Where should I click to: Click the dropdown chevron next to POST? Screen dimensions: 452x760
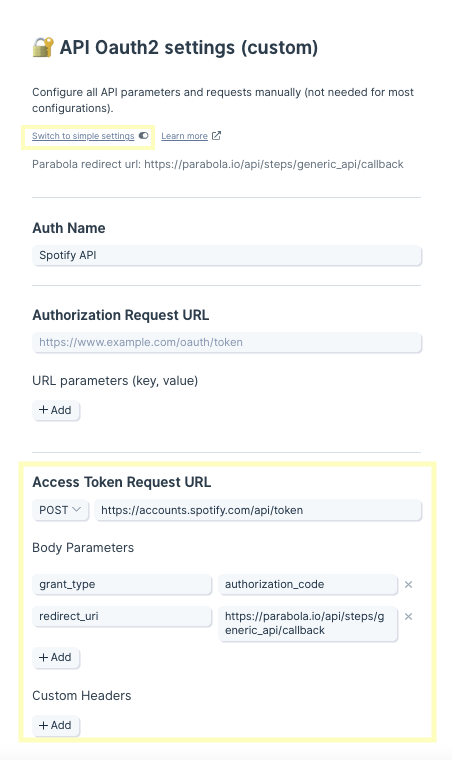(76, 510)
